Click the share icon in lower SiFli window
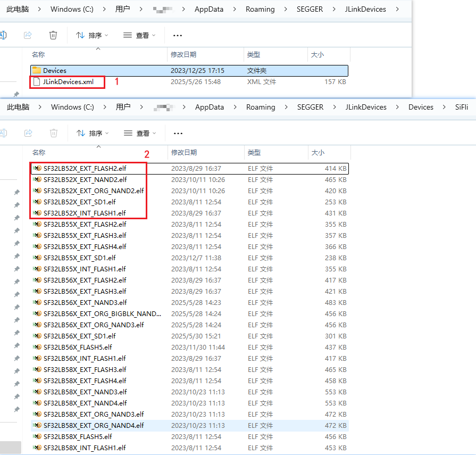476x455 pixels. click(x=28, y=133)
